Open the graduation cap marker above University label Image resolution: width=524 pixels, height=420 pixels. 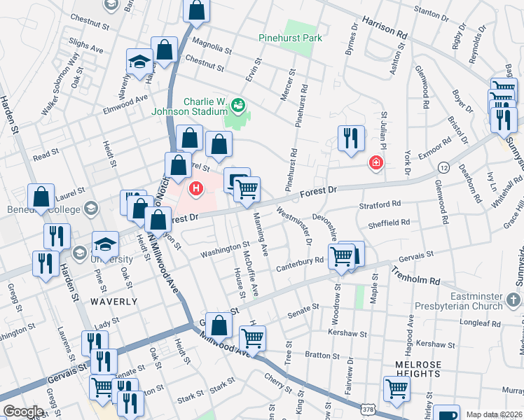(x=105, y=246)
